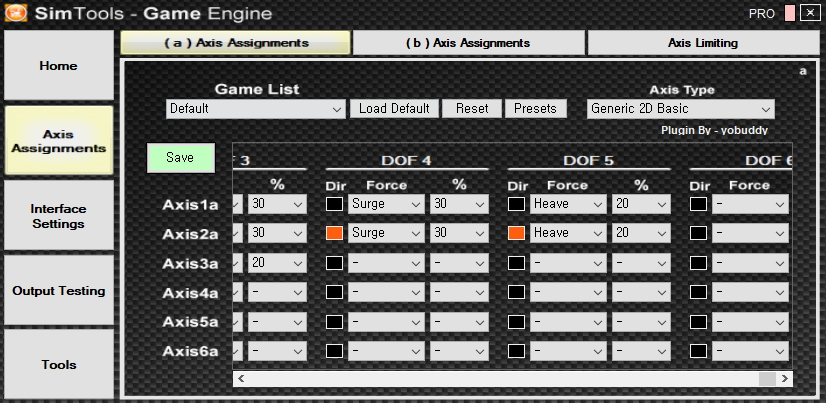Open DOF 6 force dropdown for Axis1a

tap(750, 204)
